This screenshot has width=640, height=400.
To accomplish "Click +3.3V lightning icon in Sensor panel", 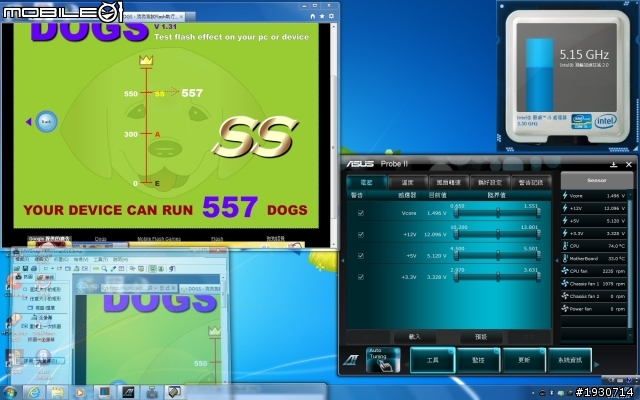I will click(x=565, y=233).
